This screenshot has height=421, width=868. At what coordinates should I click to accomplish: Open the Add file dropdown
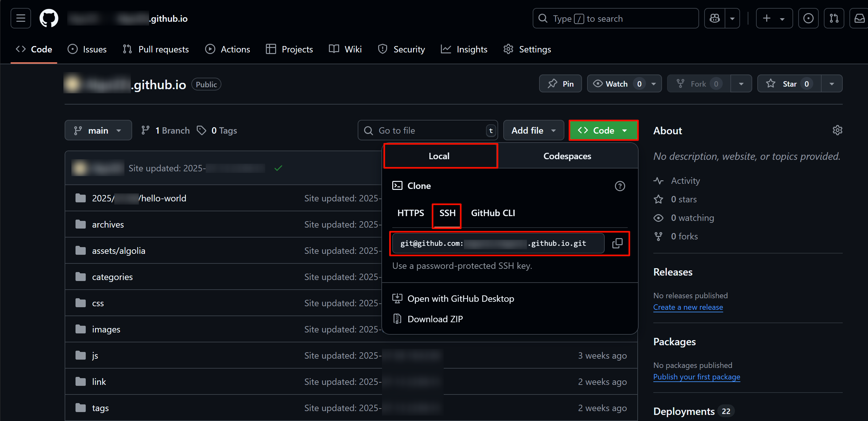point(533,130)
